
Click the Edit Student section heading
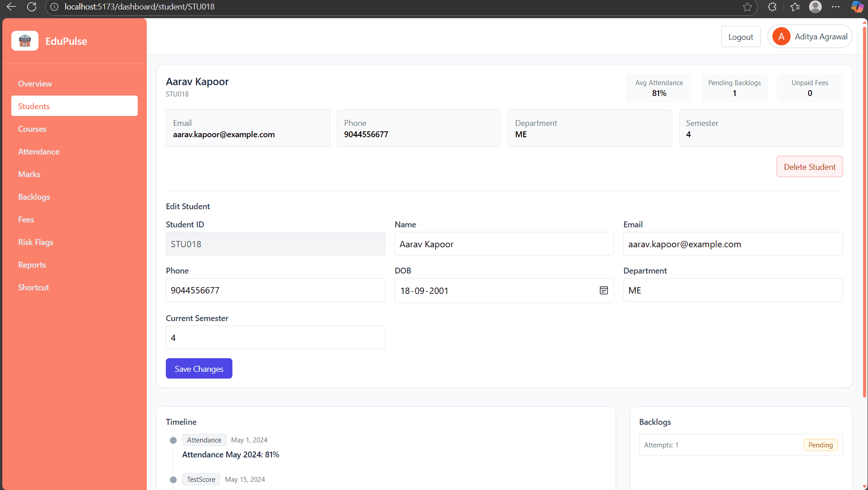point(188,207)
